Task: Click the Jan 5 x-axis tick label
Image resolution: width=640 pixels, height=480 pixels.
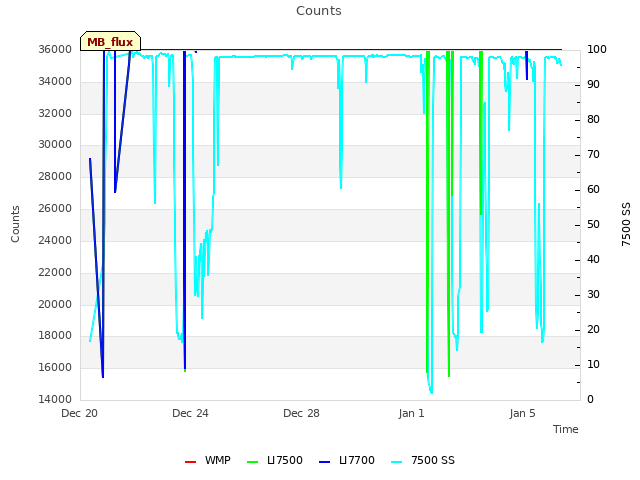Action: pyautogui.click(x=522, y=413)
